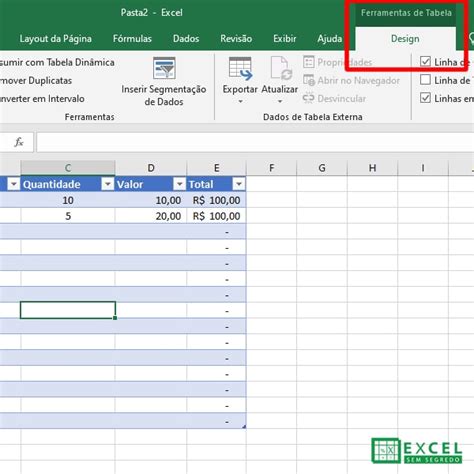474x474 pixels.
Task: Open the Ajuda tab
Action: (329, 39)
